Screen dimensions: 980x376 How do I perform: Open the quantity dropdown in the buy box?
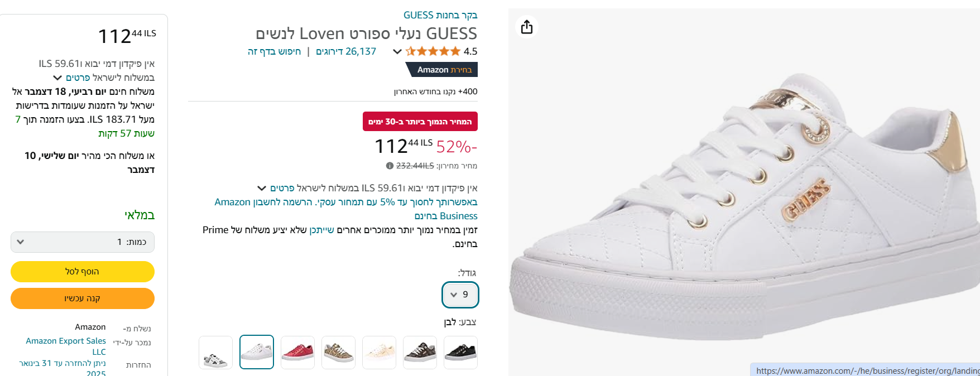point(83,242)
